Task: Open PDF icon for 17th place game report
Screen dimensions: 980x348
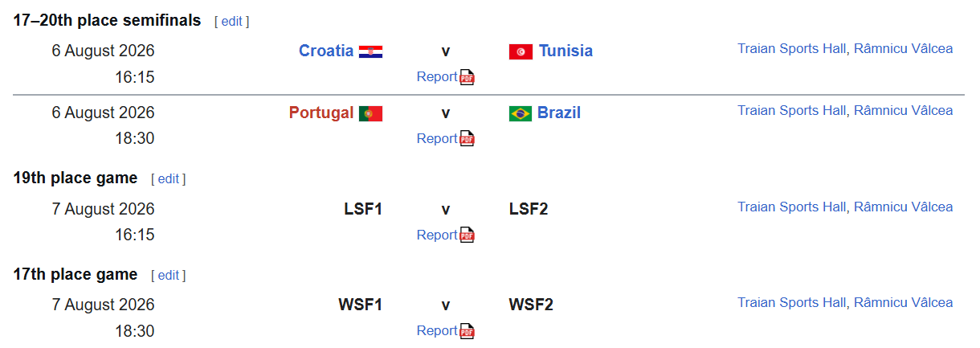Action: 468,330
